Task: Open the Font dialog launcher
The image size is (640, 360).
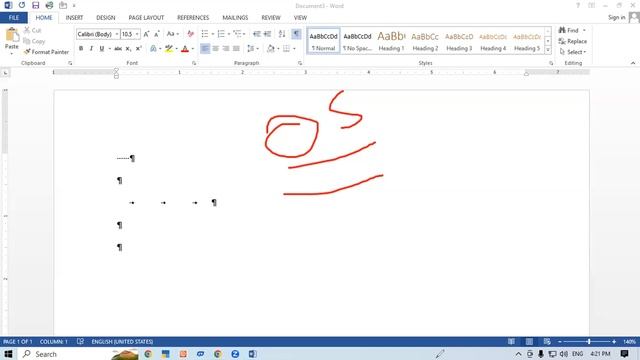Action: [x=194, y=63]
